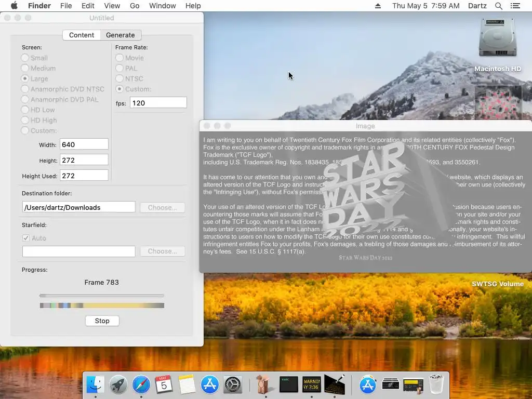Click the colored strip progress bar
The height and width of the screenshot is (399, 532).
pos(102,305)
